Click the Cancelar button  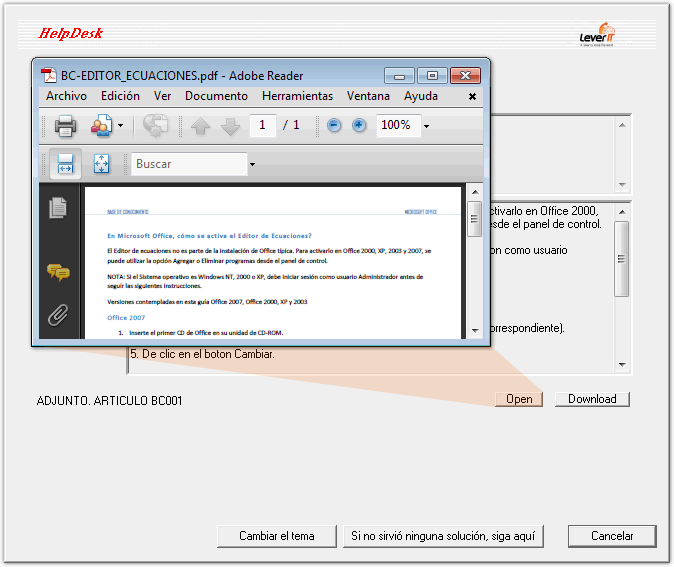tap(612, 536)
